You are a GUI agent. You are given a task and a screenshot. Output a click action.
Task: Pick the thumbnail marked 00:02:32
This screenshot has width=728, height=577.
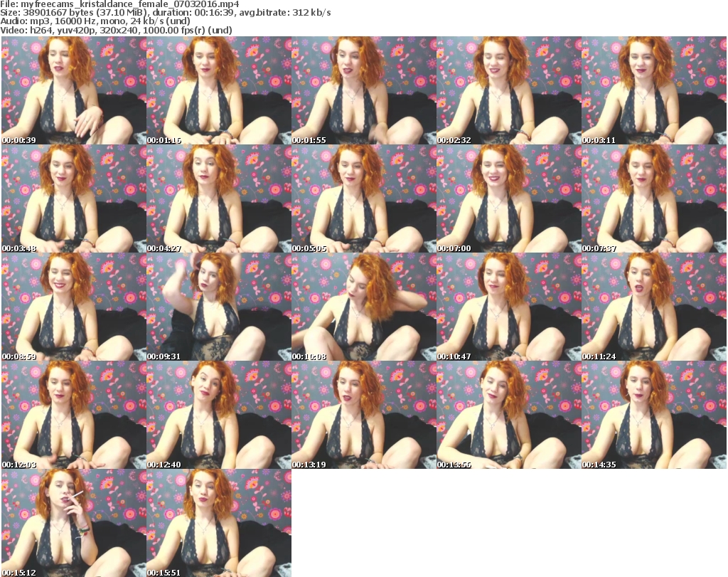(508, 90)
